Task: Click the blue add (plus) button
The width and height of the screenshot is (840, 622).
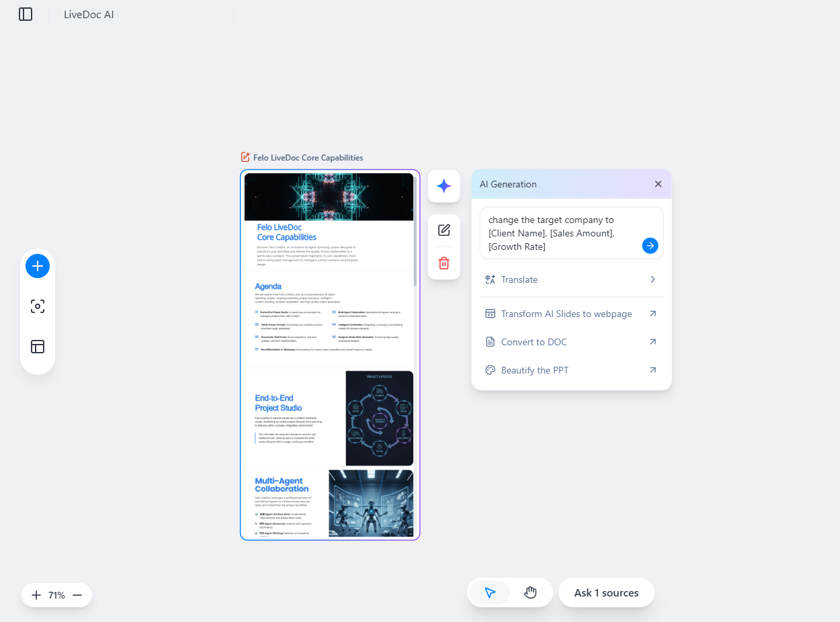Action: click(x=38, y=266)
